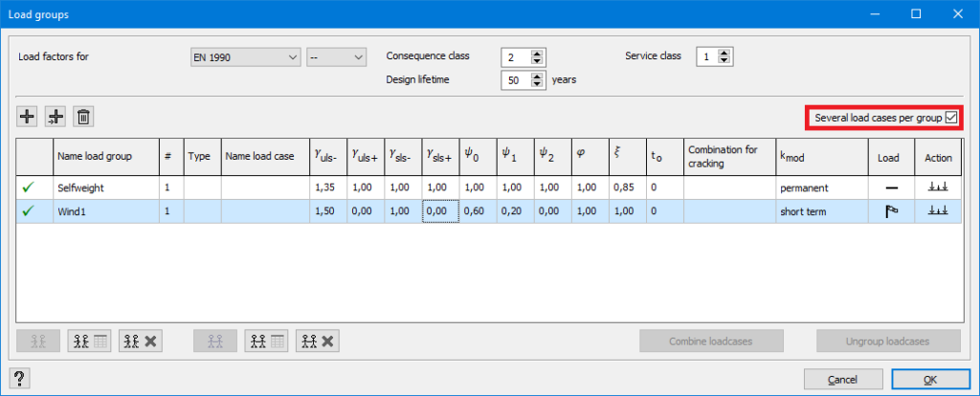Click the help question mark button
The width and height of the screenshot is (980, 396).
19,378
